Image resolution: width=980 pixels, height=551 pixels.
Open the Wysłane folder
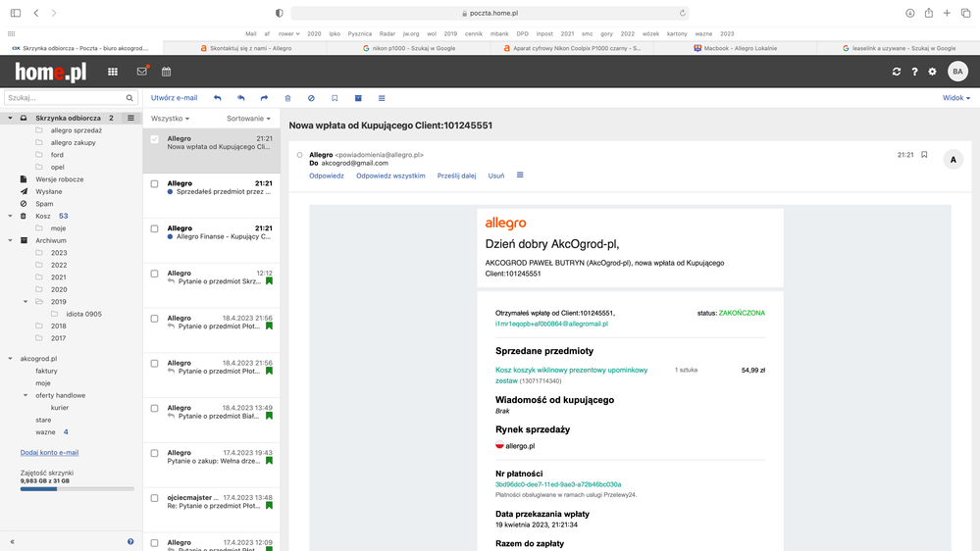(x=48, y=191)
